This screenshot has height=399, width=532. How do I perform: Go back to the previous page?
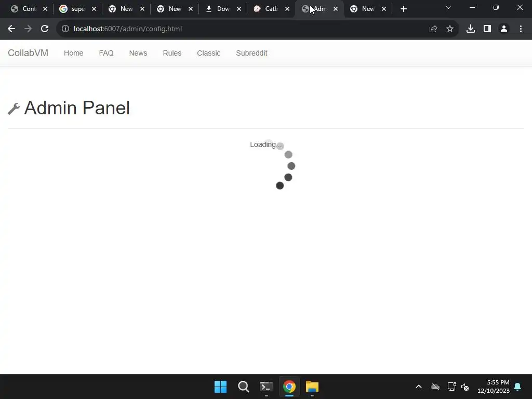(x=11, y=29)
